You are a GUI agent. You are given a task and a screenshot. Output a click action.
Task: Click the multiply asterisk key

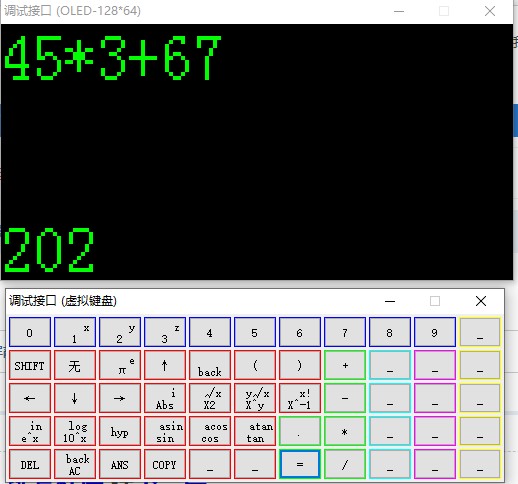click(345, 431)
